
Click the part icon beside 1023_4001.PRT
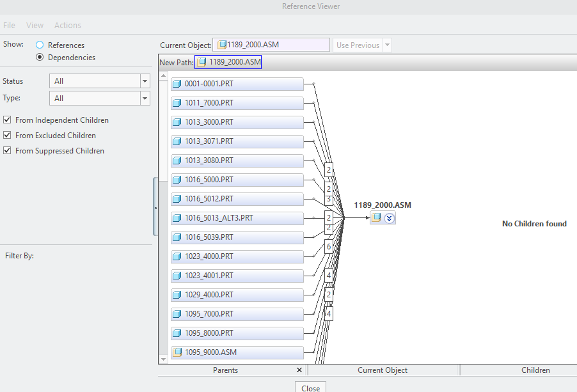point(177,276)
